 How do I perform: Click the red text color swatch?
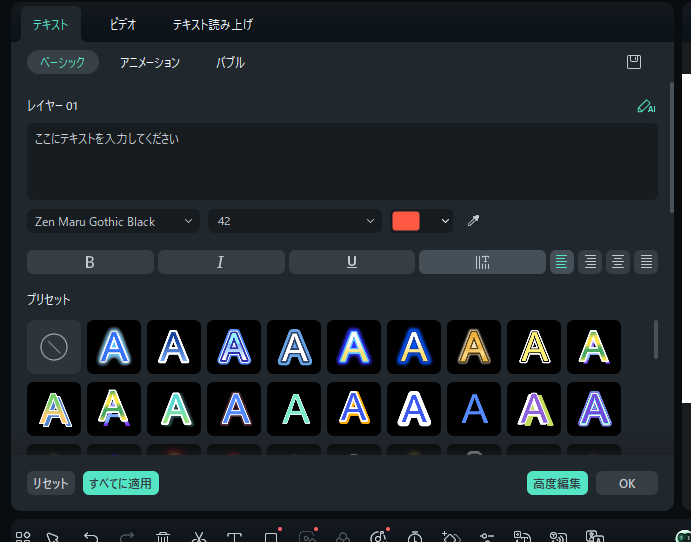(406, 221)
